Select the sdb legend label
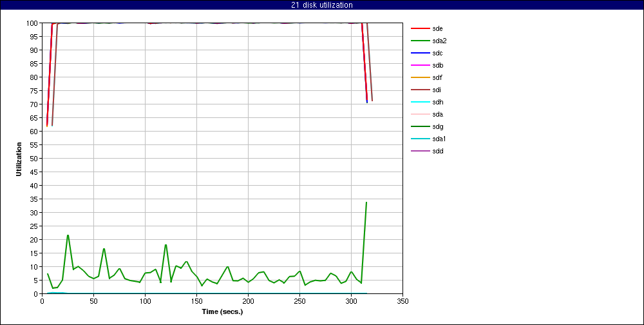The height and width of the screenshot is (325, 644). [x=437, y=65]
